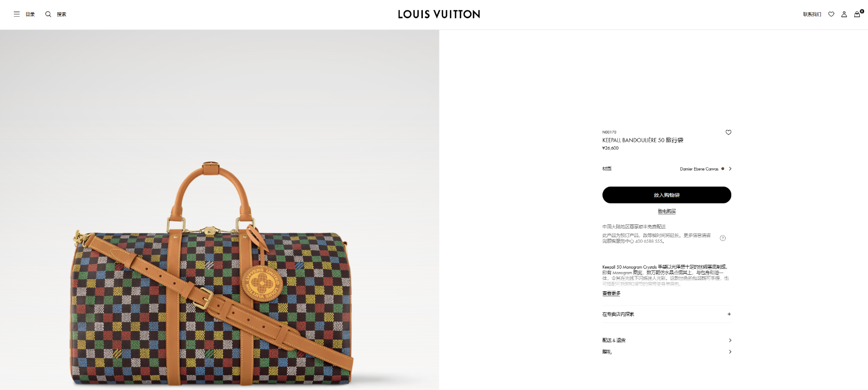Viewport: 868px width, 390px height.
Task: Open the 赠礼 chevron row
Action: coord(666,352)
